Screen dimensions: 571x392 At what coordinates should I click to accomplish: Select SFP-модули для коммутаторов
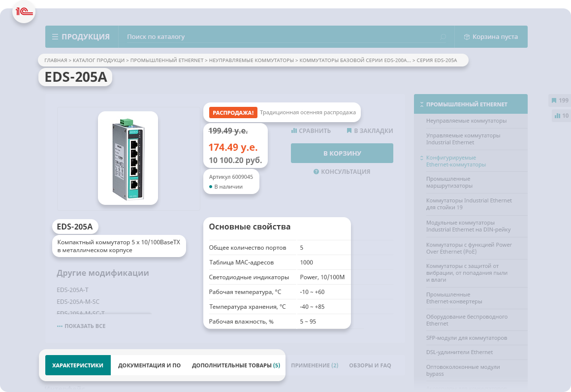coord(467,338)
